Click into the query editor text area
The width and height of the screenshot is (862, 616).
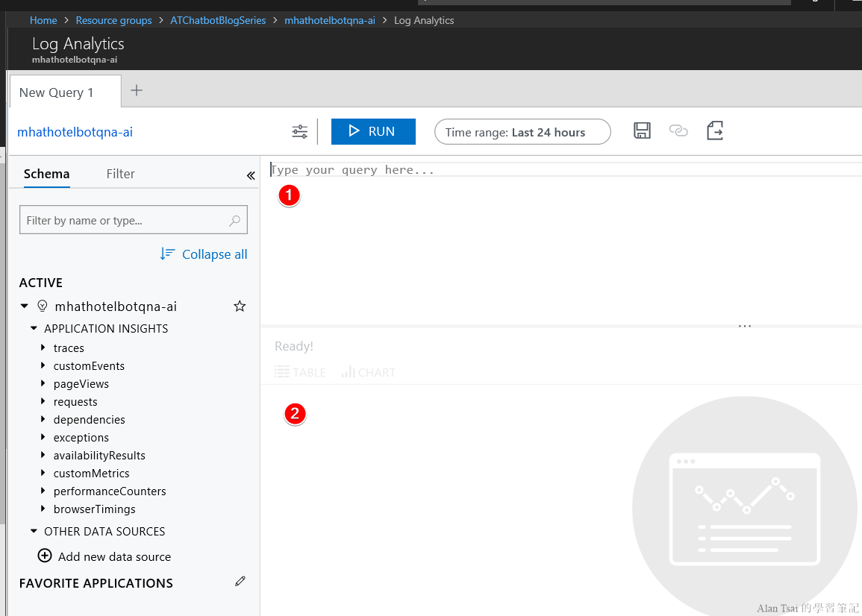coord(560,242)
